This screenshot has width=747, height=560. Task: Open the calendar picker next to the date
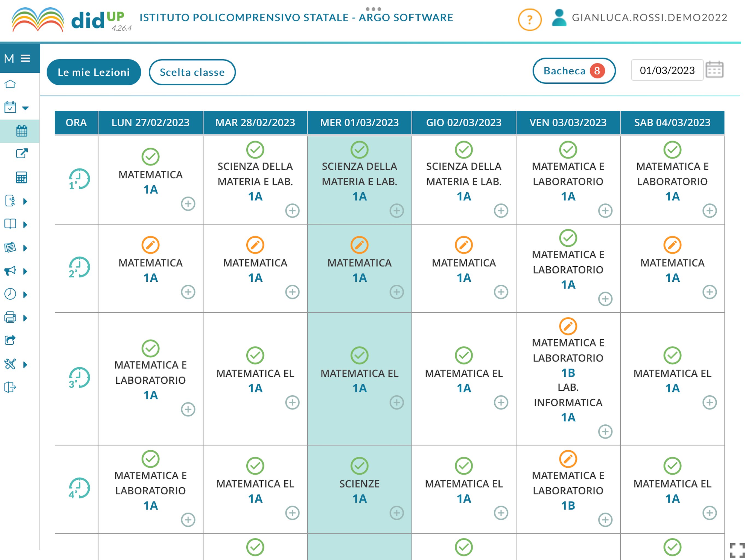[x=714, y=70]
